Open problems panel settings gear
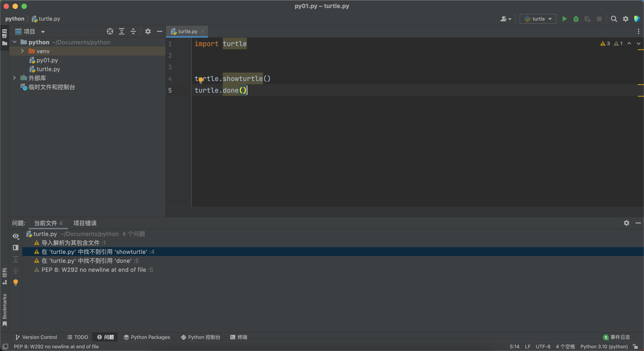The image size is (644, 351). 626,223
